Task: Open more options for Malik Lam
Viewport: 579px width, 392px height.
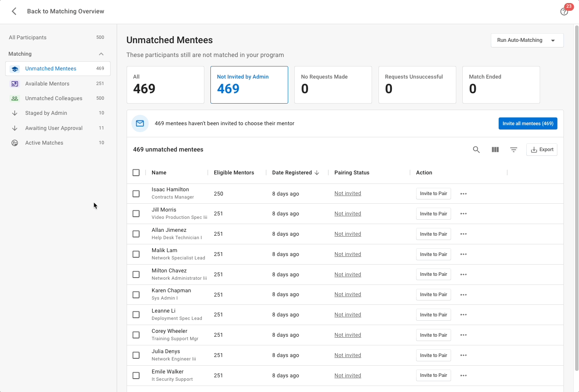Action: coord(464,254)
